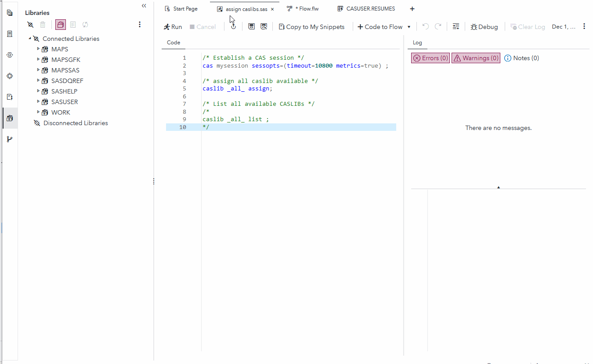Click the properties icon in Libraries toolbar
Image resolution: width=593 pixels, height=364 pixels.
[x=73, y=25]
